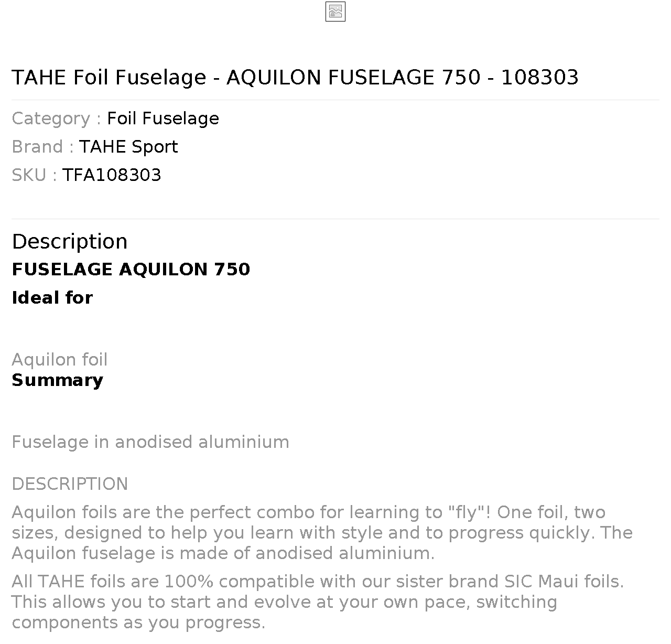Viewport: 671px width, 644px height.
Task: Open the TAHE Sport brand link
Action: click(x=128, y=147)
